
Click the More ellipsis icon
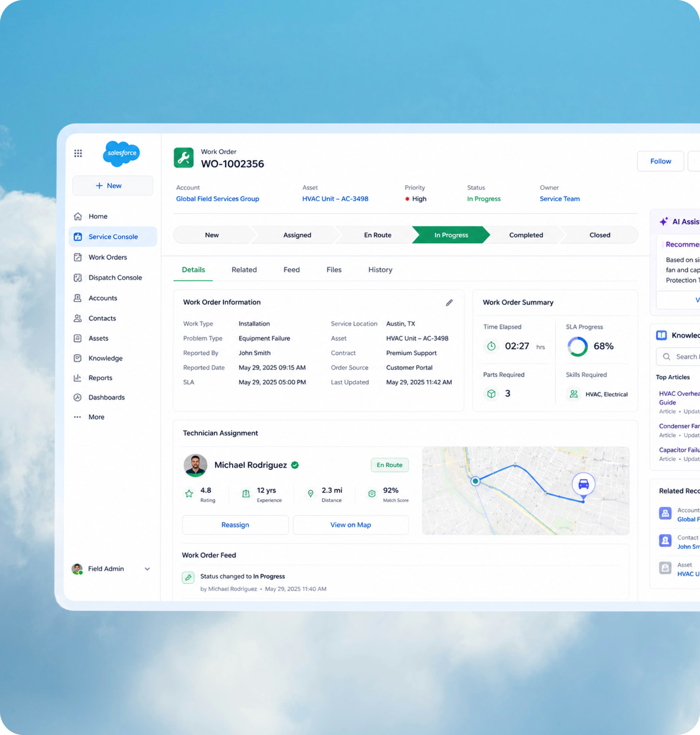(78, 417)
